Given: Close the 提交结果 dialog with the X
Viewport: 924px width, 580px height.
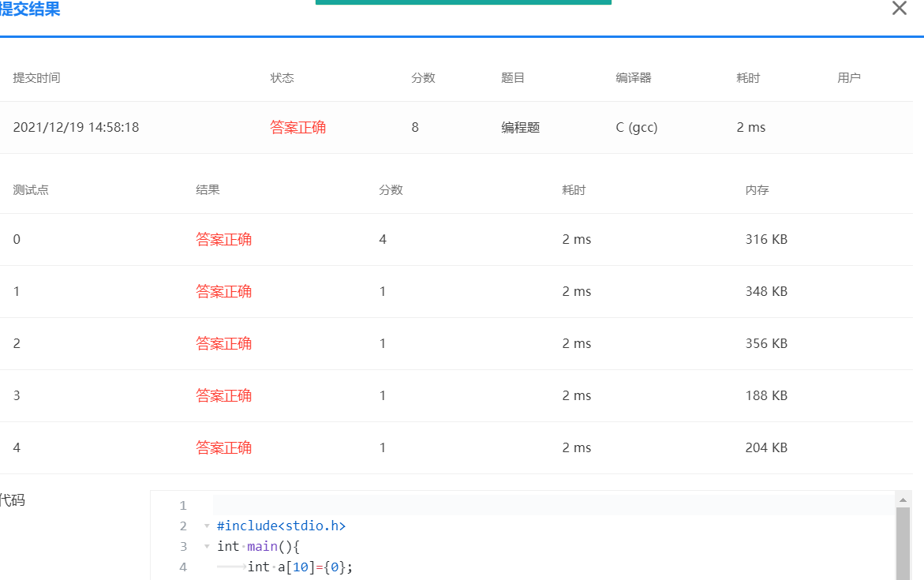Looking at the screenshot, I should (x=899, y=9).
